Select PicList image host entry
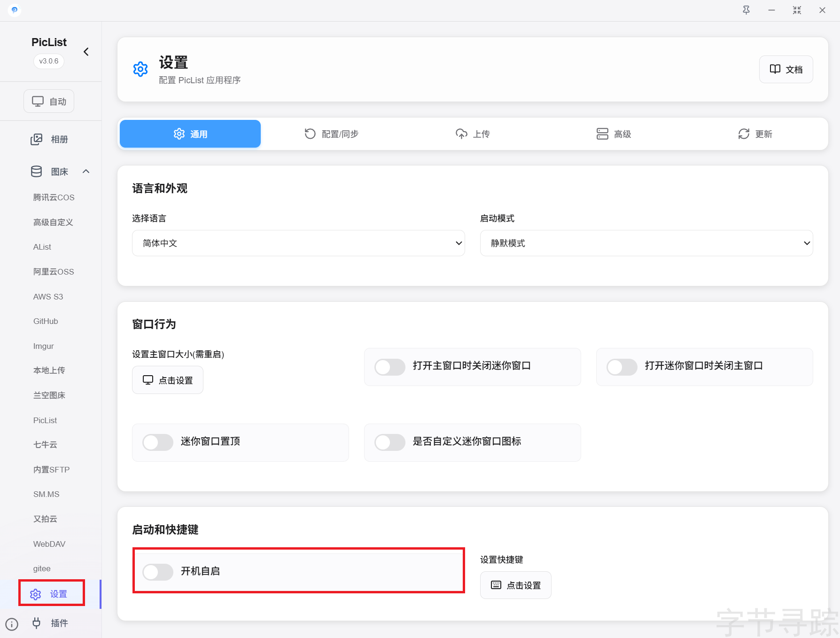The width and height of the screenshot is (840, 638). [45, 420]
